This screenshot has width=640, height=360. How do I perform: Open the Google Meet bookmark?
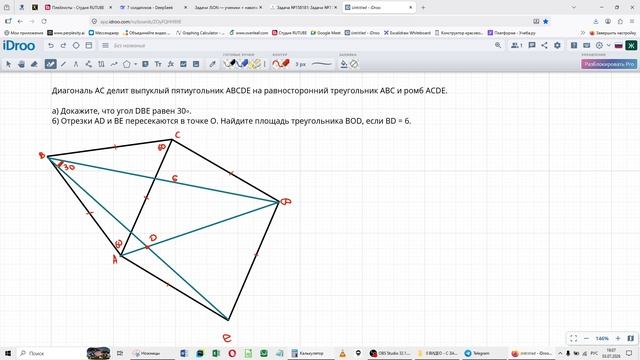pos(325,33)
